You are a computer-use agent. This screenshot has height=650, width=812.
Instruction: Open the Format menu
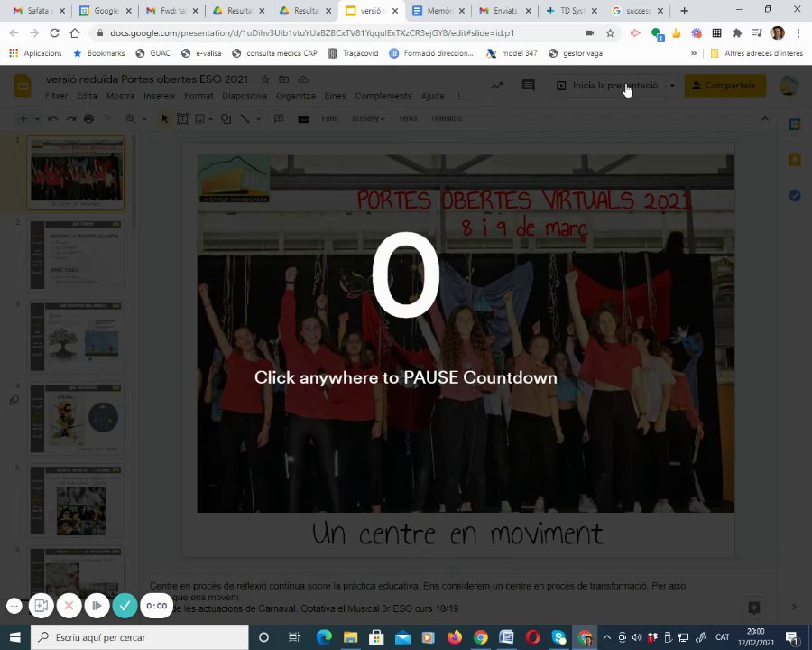pos(198,96)
